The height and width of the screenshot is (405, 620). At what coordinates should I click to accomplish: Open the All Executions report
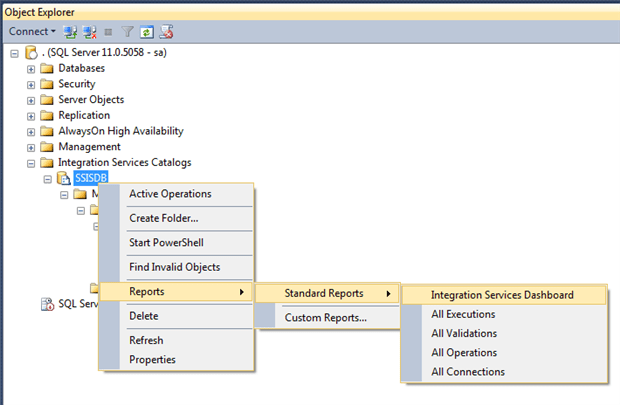point(504,314)
